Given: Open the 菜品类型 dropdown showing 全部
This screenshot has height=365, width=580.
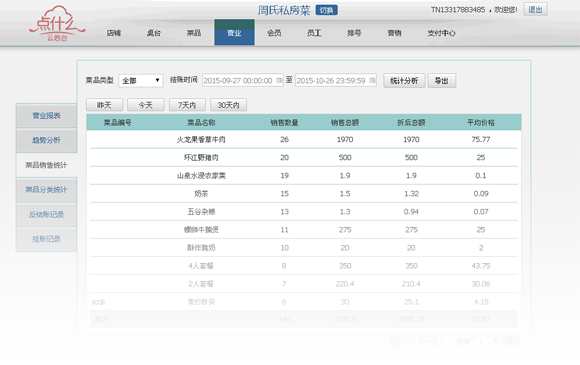Looking at the screenshot, I should [141, 80].
